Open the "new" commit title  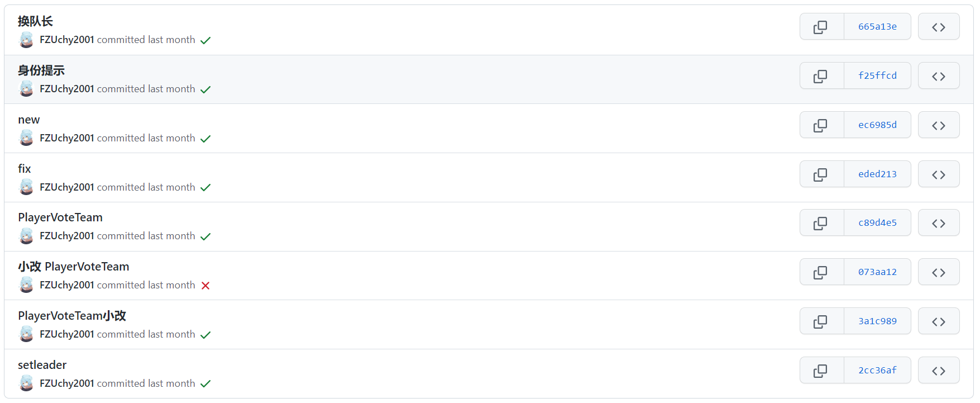29,120
